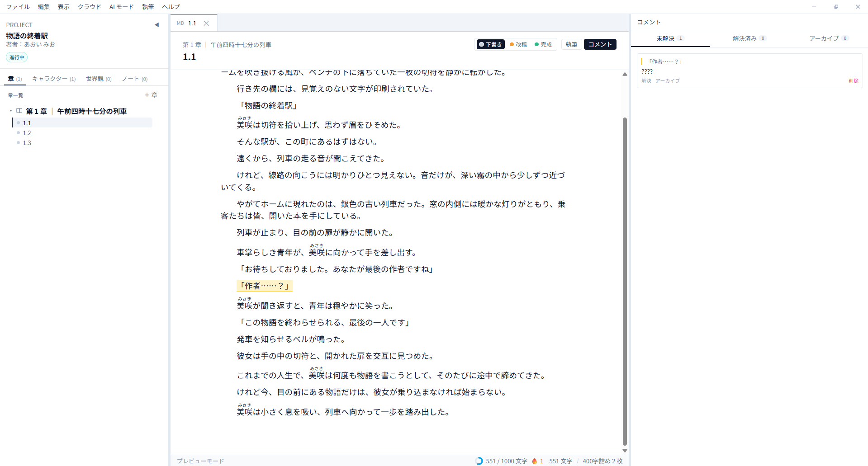The width and height of the screenshot is (868, 466).
Task: Click the 1.1 section heading
Action: [x=189, y=57]
